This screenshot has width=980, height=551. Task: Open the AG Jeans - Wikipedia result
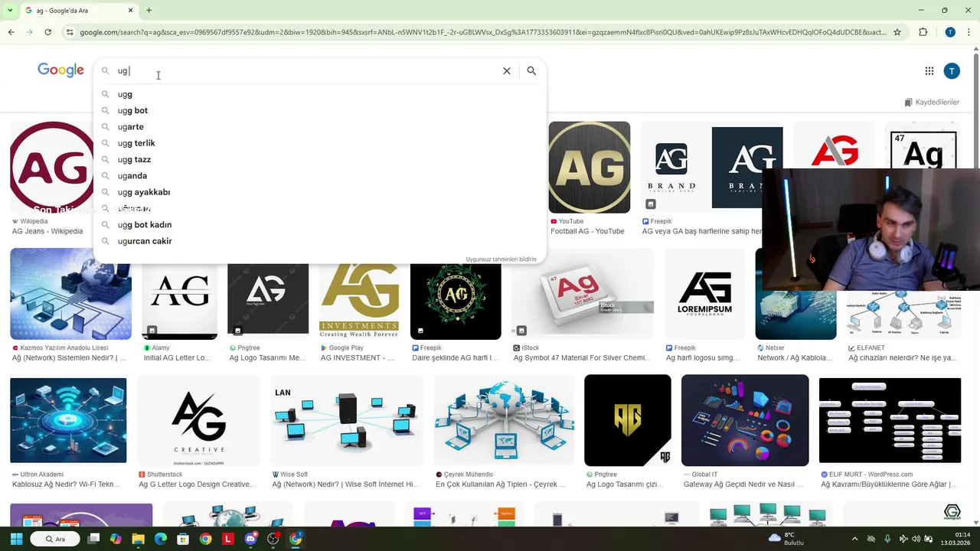[x=47, y=231]
